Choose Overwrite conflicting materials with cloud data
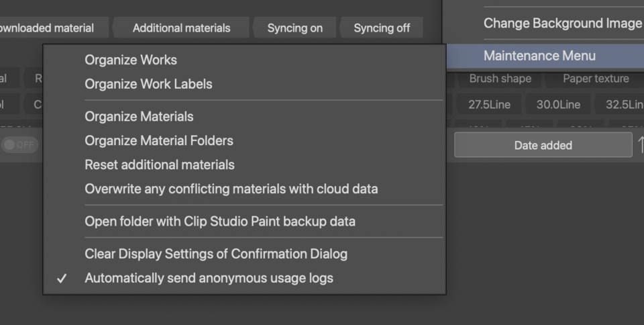The height and width of the screenshot is (325, 644). tap(244, 189)
